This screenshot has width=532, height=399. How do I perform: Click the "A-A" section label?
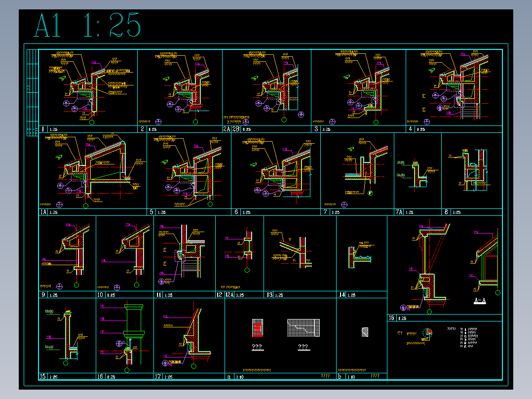point(480,301)
